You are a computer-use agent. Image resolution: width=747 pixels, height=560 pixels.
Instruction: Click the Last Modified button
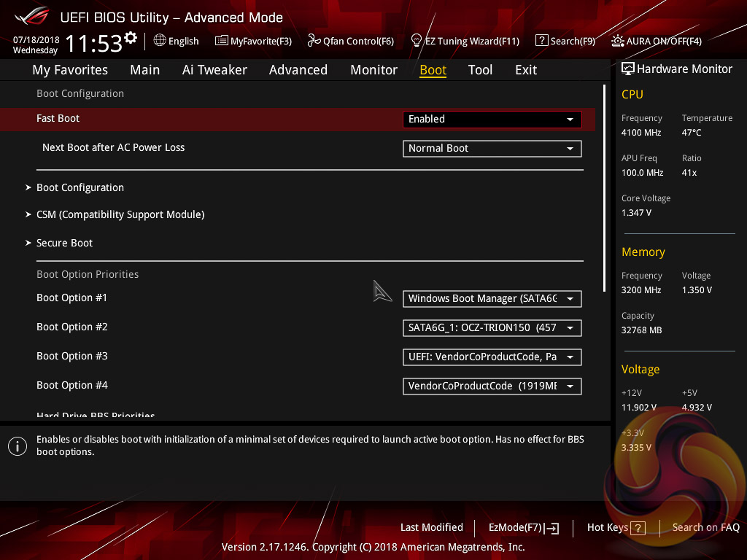(431, 527)
